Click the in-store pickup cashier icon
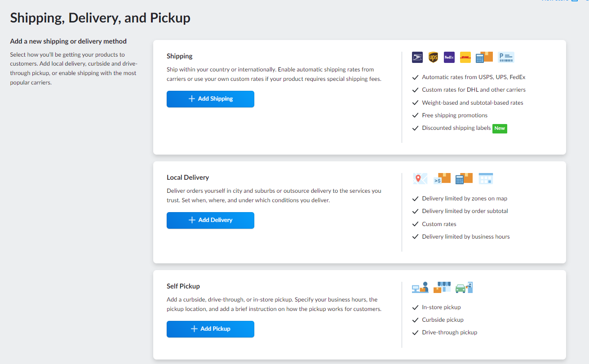 point(420,288)
